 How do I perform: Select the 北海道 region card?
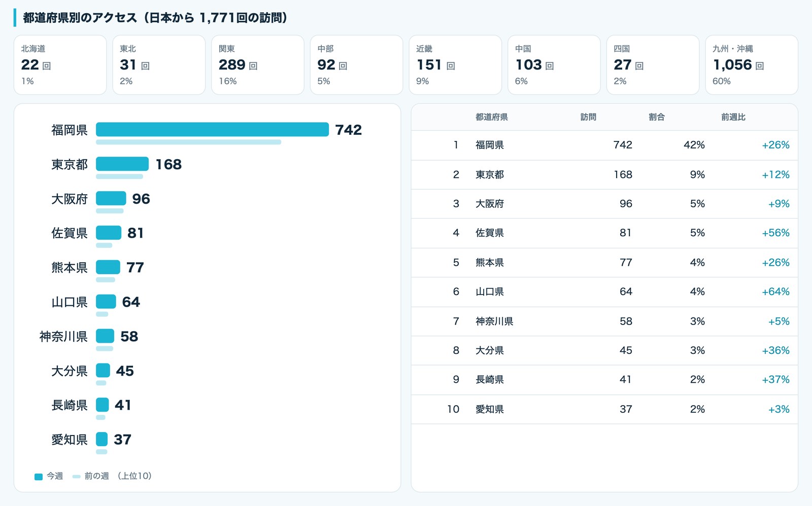pyautogui.click(x=60, y=65)
